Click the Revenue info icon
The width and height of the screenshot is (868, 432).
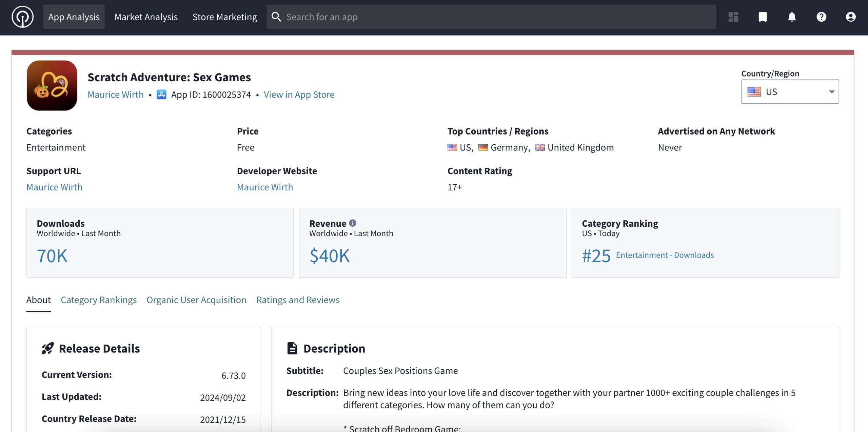353,223
